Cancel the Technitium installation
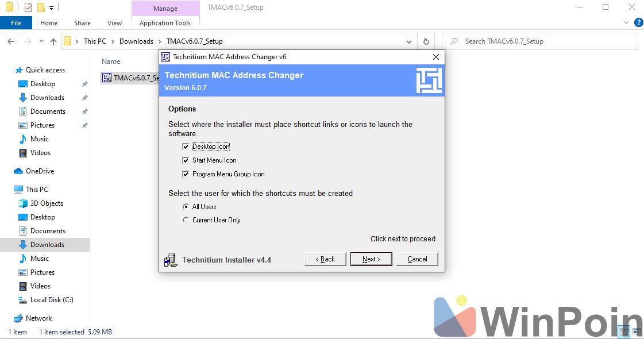The image size is (644, 339). pos(417,259)
